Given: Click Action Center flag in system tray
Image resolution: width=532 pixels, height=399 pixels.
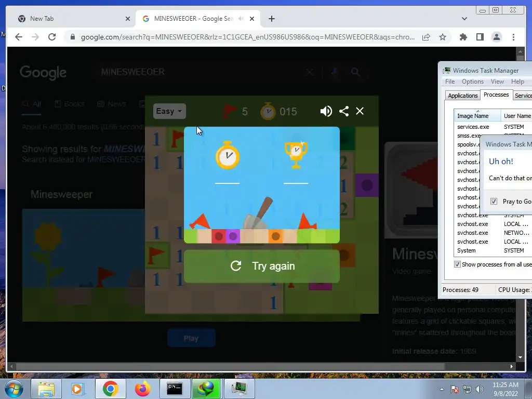Looking at the screenshot, I should click(454, 390).
